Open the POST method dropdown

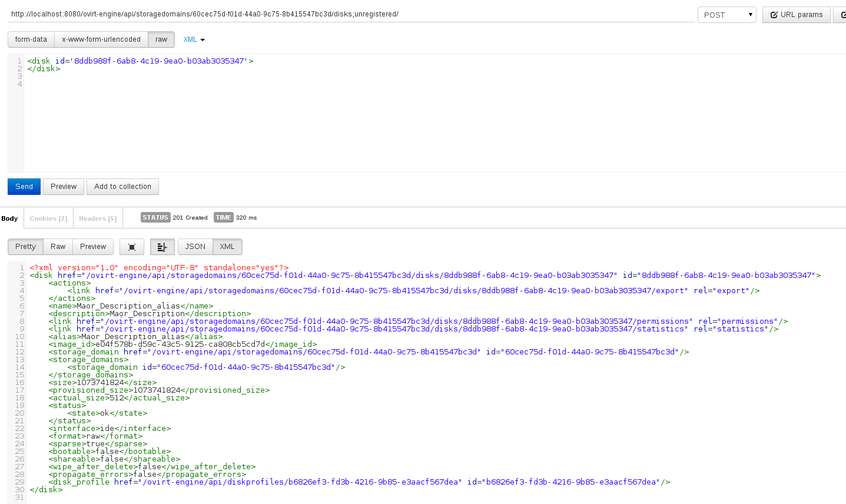(x=726, y=15)
